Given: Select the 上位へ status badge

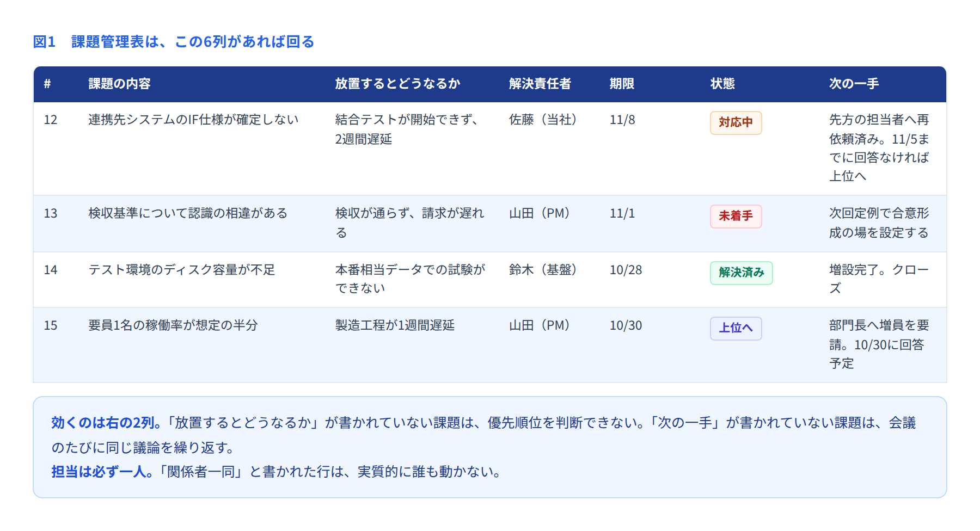Looking at the screenshot, I should (x=736, y=328).
